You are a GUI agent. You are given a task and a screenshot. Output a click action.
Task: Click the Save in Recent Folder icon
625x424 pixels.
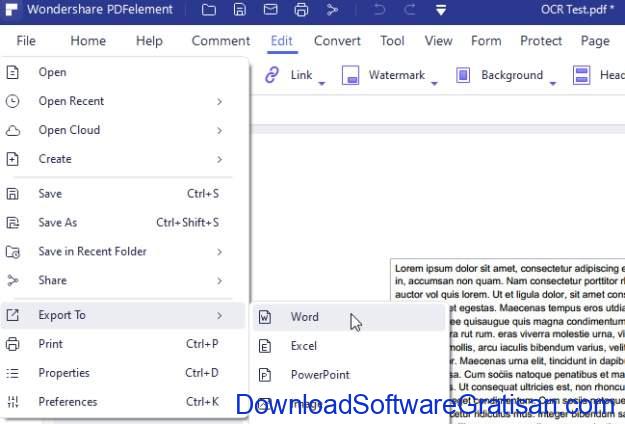[x=13, y=252]
